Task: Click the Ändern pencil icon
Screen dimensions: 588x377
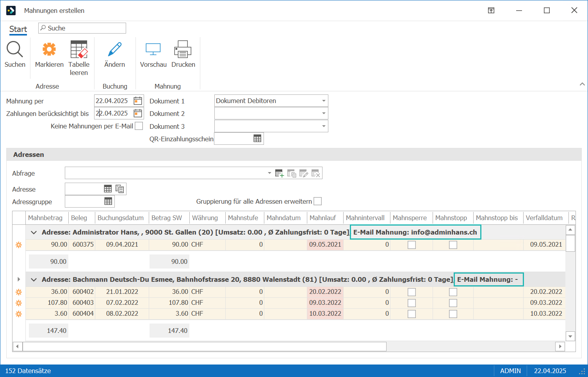Action: point(115,50)
